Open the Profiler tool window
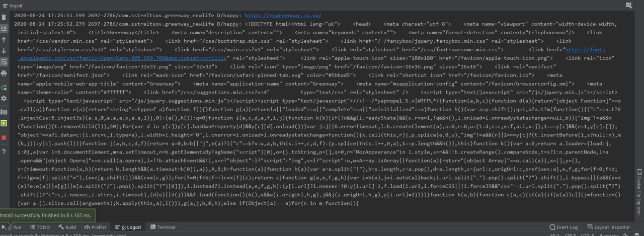 pos(95,227)
